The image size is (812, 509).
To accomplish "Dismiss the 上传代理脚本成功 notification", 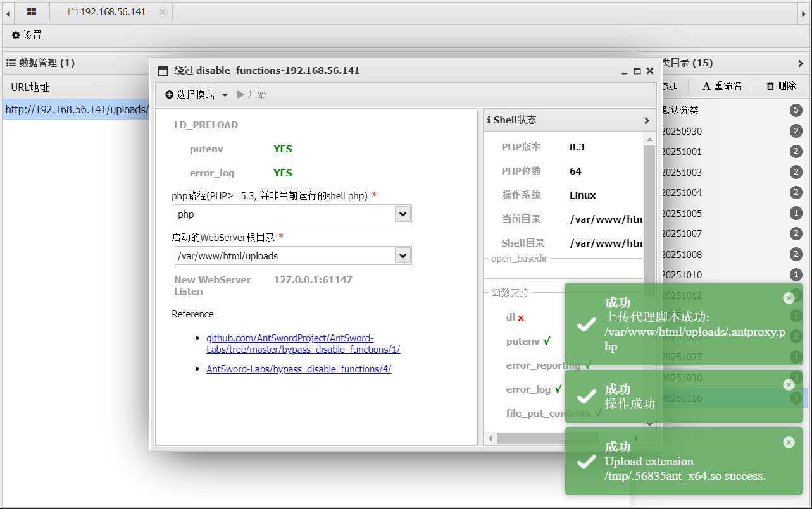I will [789, 298].
